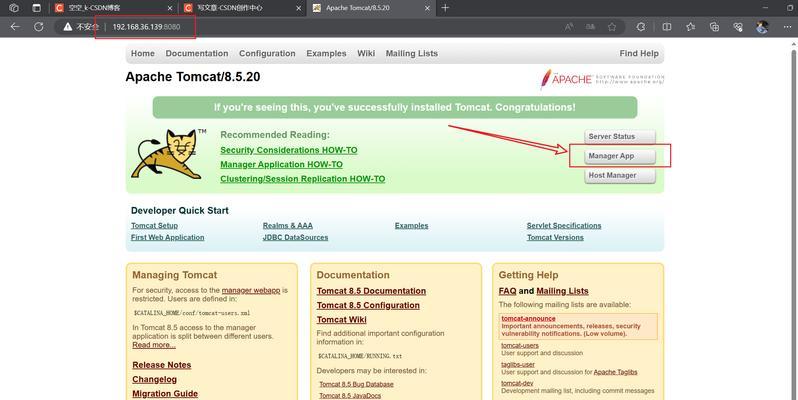Open Servlet Specifications link
This screenshot has width=798, height=400.
point(564,225)
